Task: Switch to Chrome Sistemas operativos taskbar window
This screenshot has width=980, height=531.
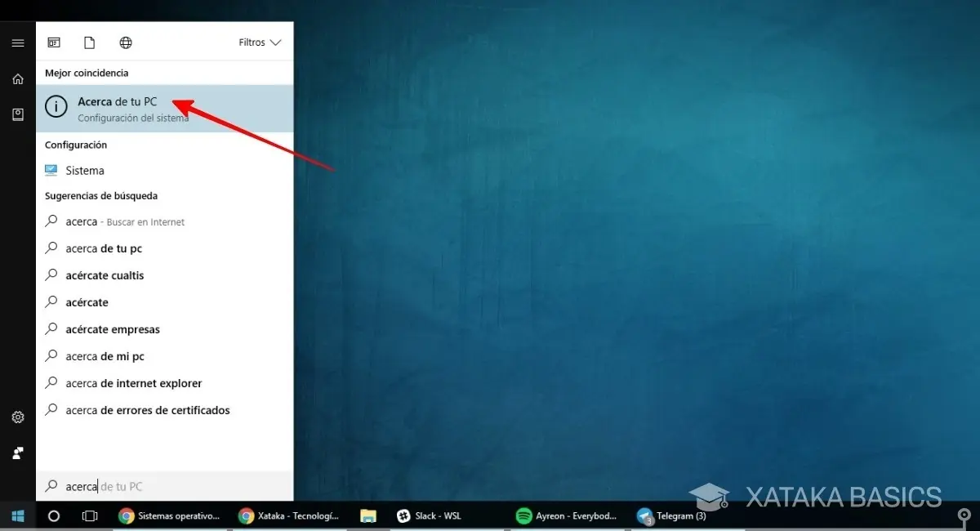Action: point(169,515)
